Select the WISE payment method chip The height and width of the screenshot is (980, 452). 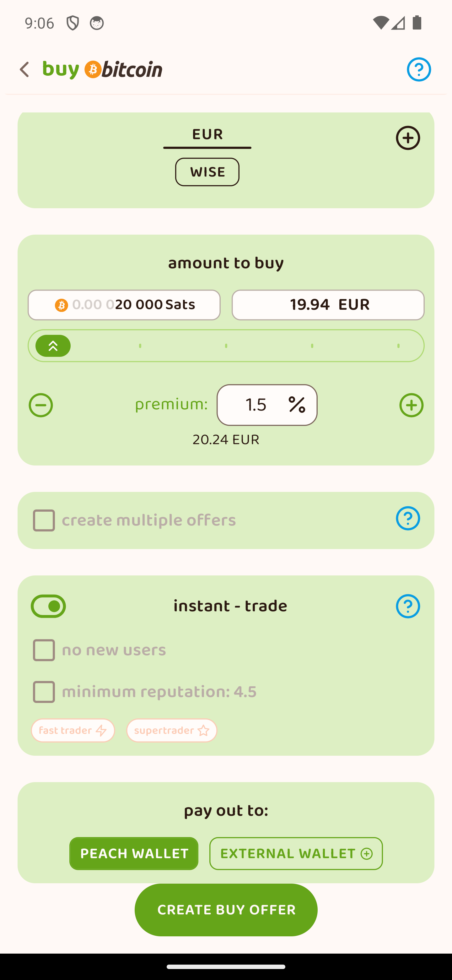coord(207,172)
